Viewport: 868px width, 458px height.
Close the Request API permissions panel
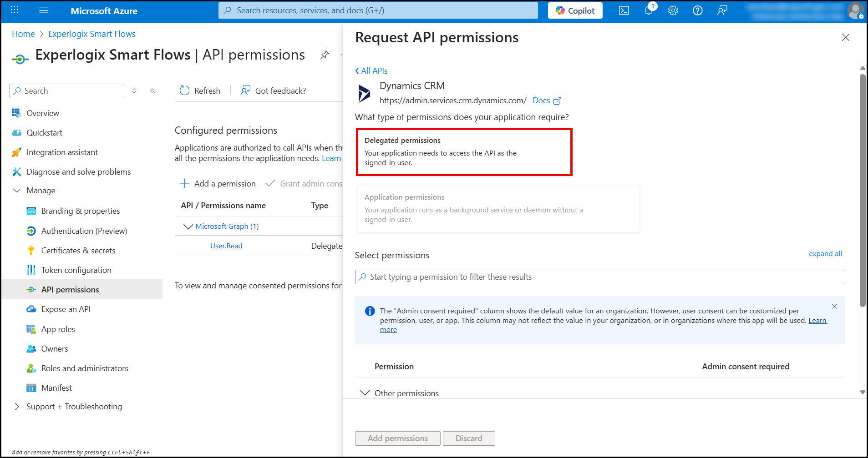pos(846,37)
